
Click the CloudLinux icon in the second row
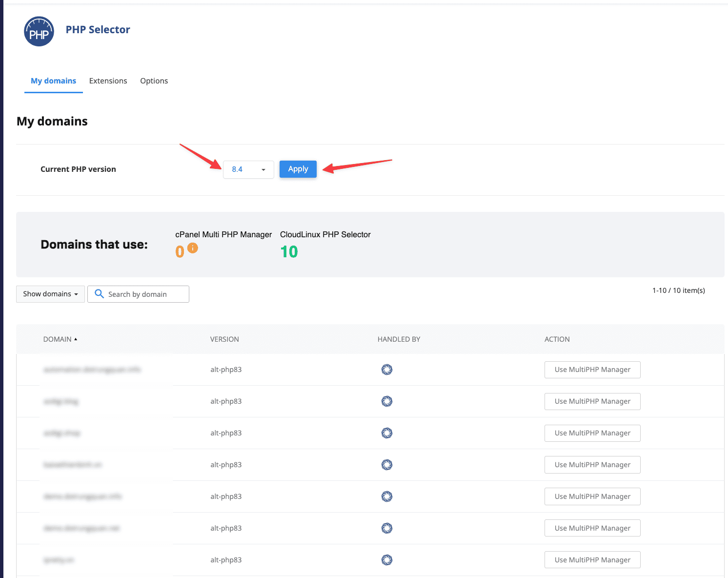point(387,401)
